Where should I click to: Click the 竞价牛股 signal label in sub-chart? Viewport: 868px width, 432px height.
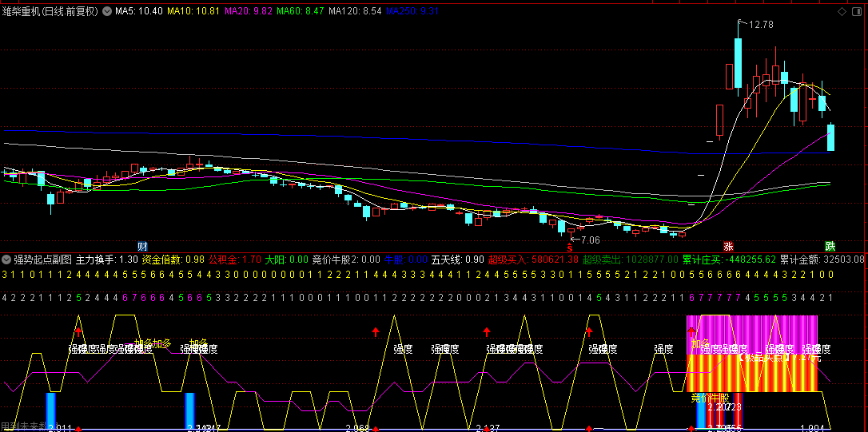pos(710,398)
